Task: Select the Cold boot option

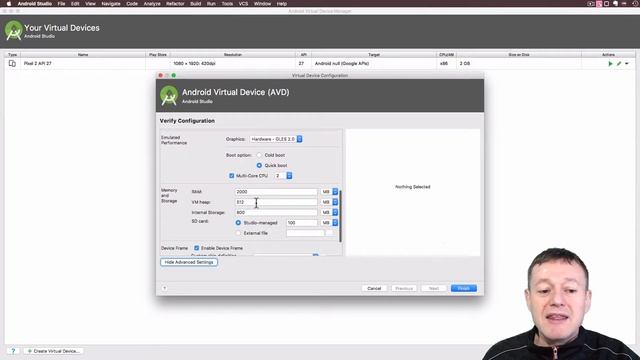Action: click(x=259, y=155)
